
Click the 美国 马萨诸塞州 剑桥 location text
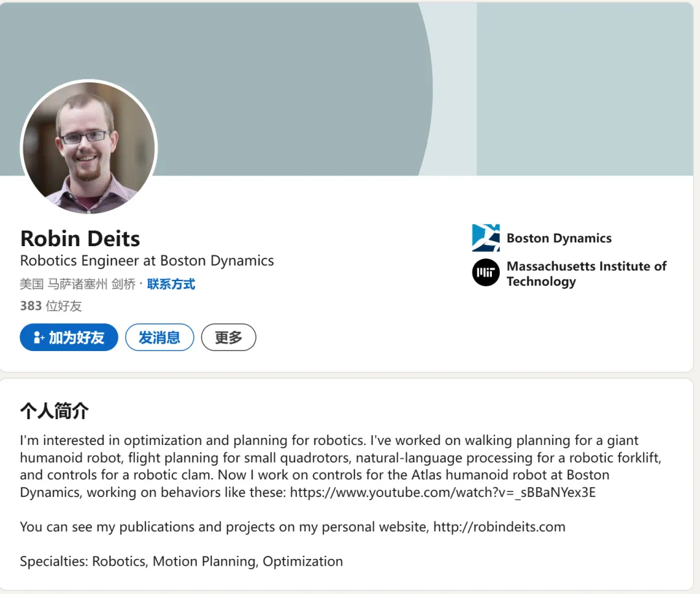point(77,284)
